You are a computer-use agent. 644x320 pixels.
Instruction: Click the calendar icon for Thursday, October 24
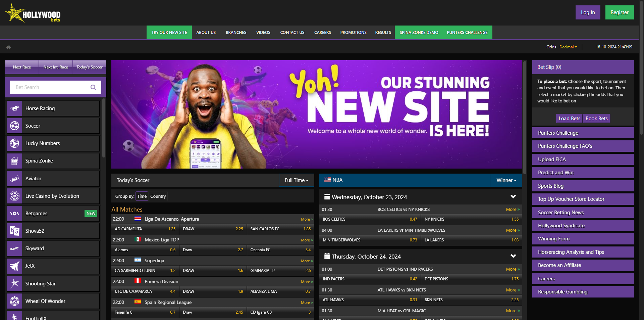coord(327,256)
